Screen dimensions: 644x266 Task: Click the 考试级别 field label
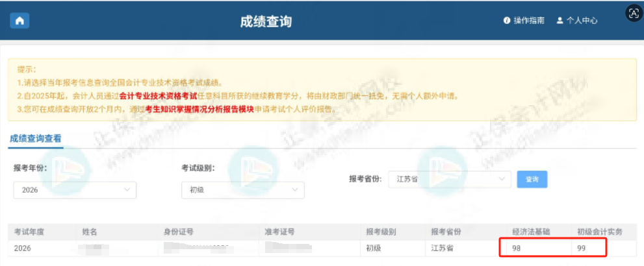[x=199, y=169]
